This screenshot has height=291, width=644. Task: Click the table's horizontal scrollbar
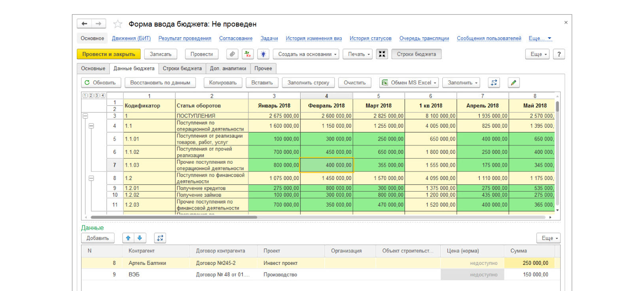click(174, 217)
